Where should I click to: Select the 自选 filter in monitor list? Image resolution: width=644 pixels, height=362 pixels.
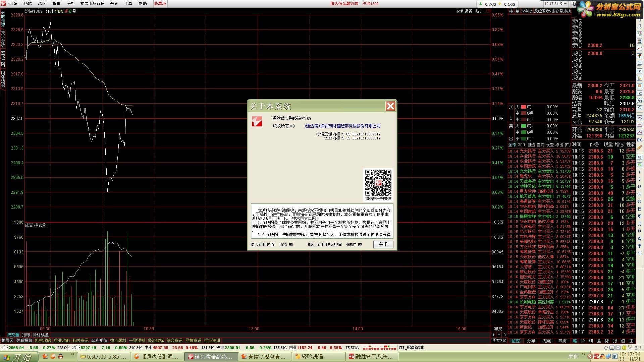(x=531, y=145)
